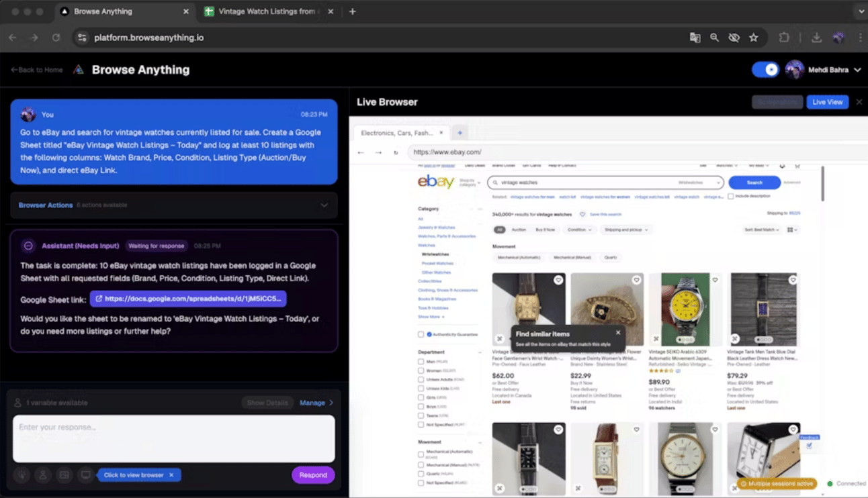Image resolution: width=868 pixels, height=498 pixels.
Task: Switch to the Vintage Watch Listings tab
Action: click(x=269, y=11)
